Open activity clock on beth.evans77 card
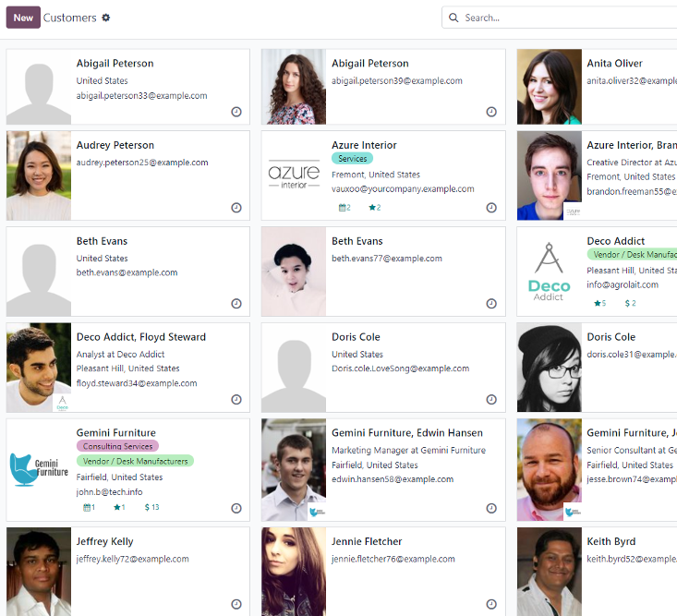 click(491, 304)
